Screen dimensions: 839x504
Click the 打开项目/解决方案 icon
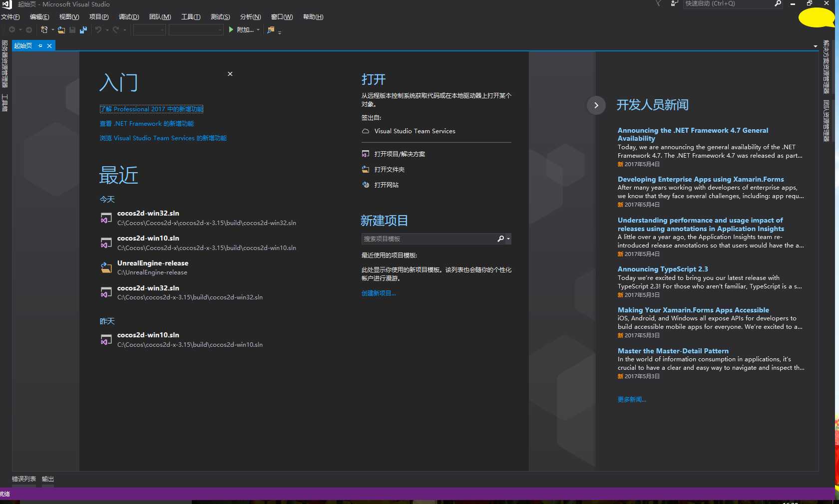coord(366,154)
